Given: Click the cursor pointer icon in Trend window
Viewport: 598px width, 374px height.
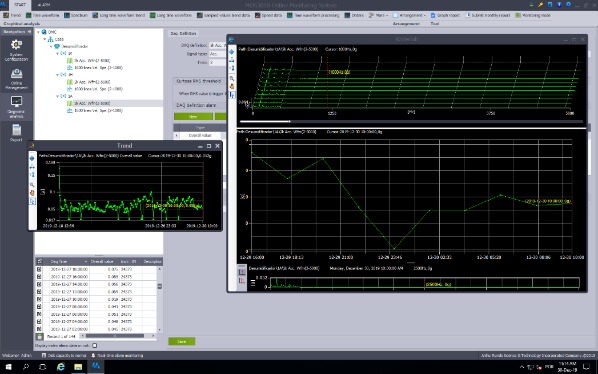Looking at the screenshot, I should point(32,201).
